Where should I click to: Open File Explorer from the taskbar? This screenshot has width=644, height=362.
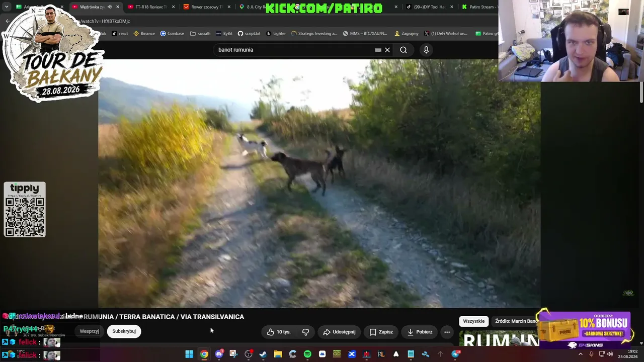pyautogui.click(x=278, y=354)
